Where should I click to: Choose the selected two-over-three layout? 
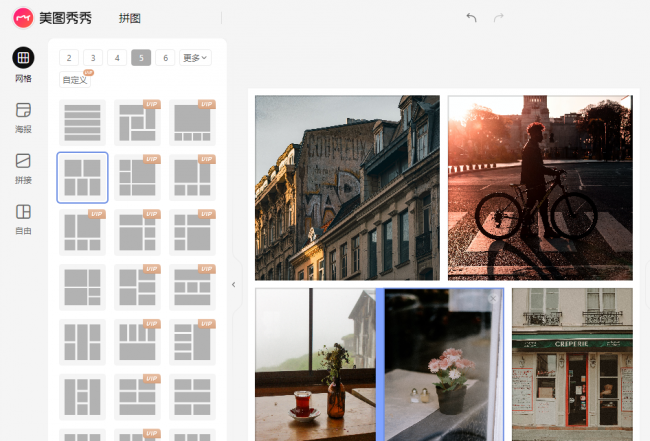[82, 177]
